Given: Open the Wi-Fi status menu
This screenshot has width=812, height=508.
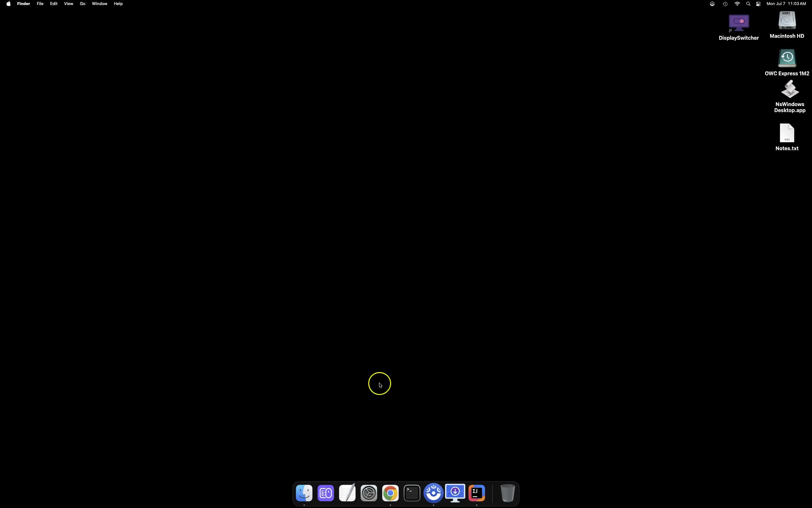Looking at the screenshot, I should (737, 4).
